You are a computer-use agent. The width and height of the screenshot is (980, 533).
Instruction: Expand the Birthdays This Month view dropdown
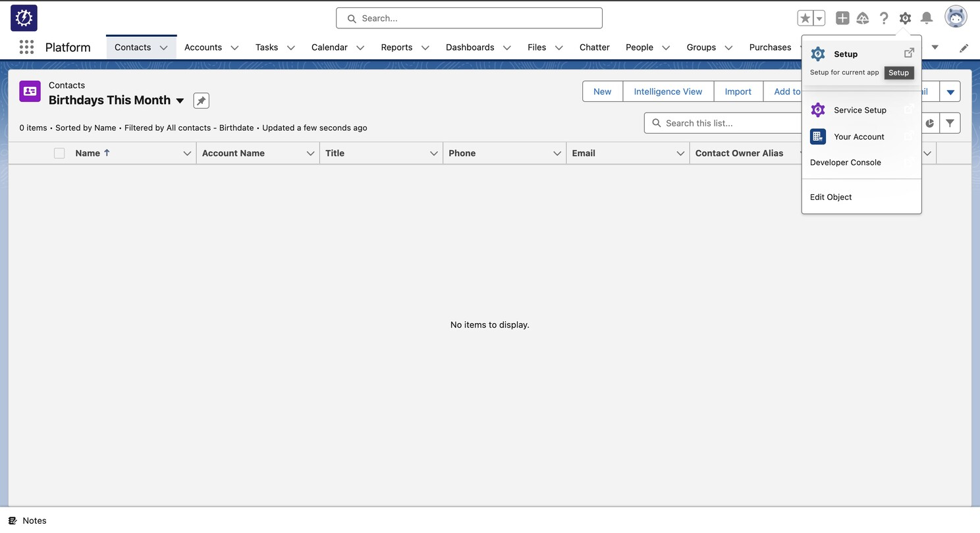coord(180,101)
